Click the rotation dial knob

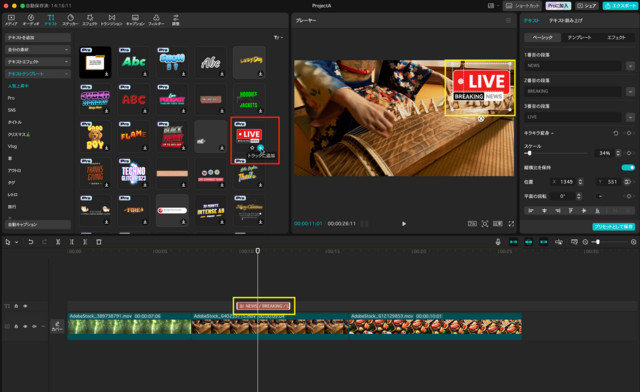tap(599, 196)
